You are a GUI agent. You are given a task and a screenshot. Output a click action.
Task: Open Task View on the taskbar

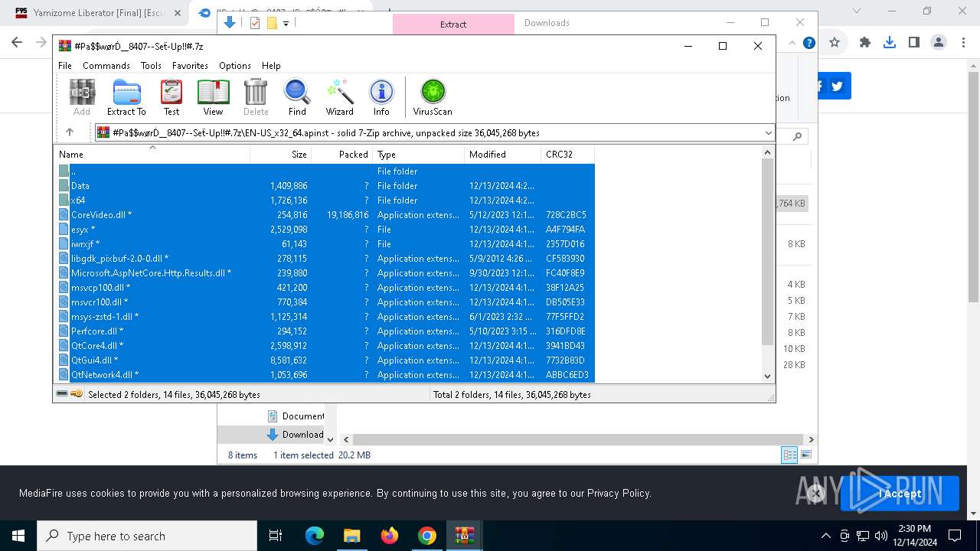(x=276, y=536)
